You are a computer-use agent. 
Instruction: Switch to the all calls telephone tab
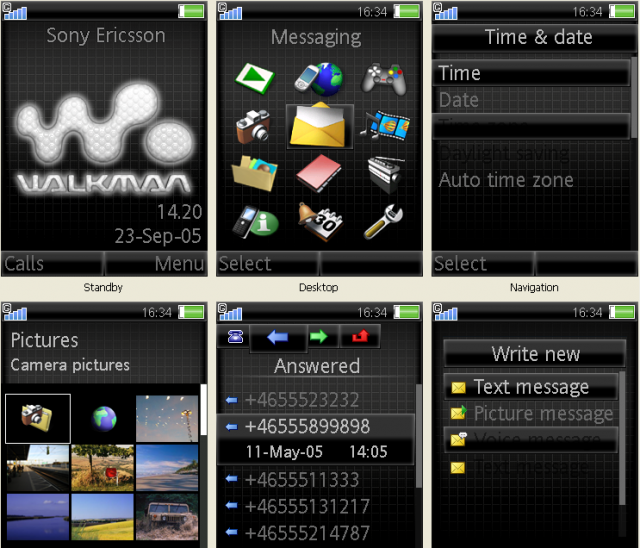point(235,336)
